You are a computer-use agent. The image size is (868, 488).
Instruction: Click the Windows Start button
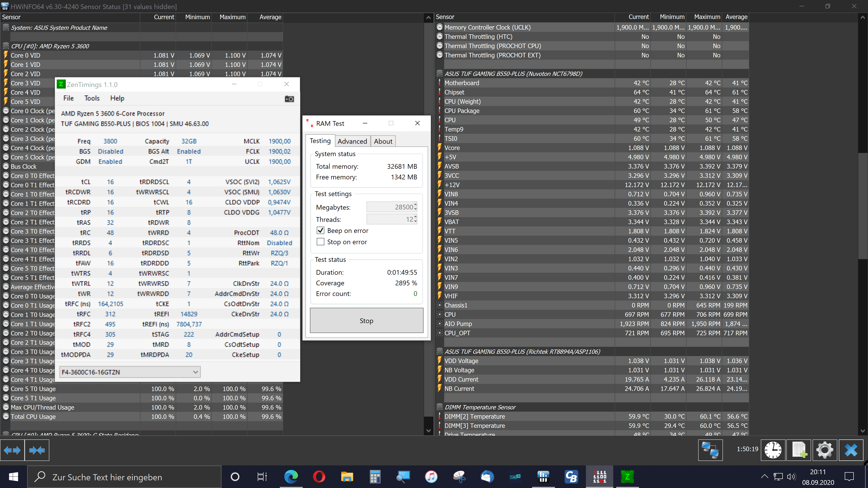[x=14, y=477]
